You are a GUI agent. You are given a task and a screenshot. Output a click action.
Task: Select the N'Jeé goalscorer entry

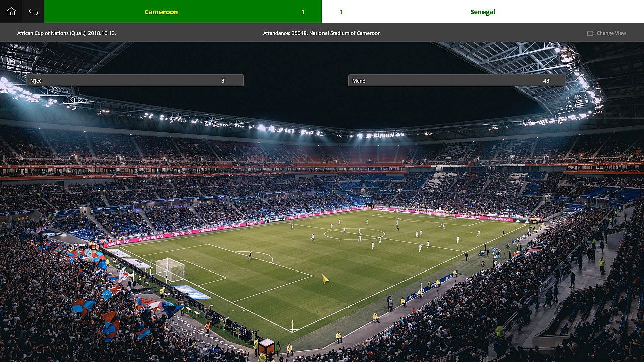click(x=135, y=80)
